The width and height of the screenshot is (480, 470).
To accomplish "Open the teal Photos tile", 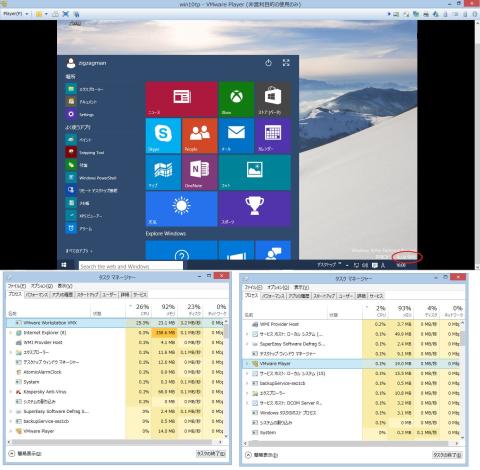I will tap(255, 172).
